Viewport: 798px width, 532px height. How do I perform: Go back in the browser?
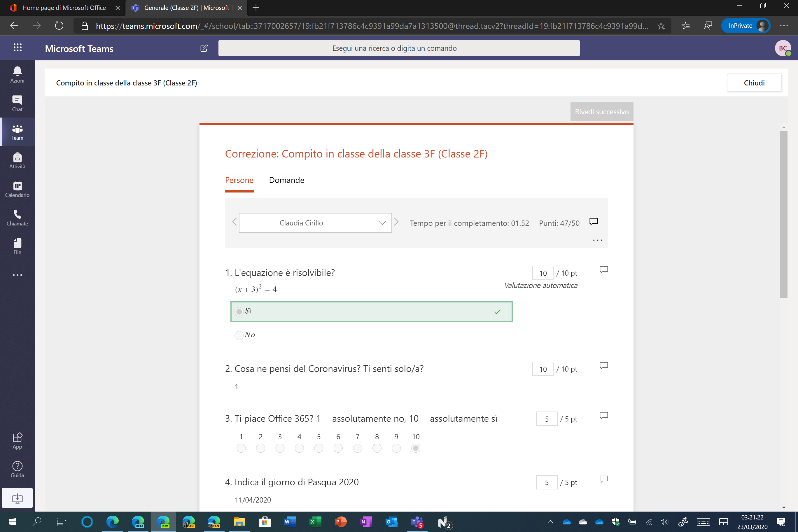tap(14, 26)
